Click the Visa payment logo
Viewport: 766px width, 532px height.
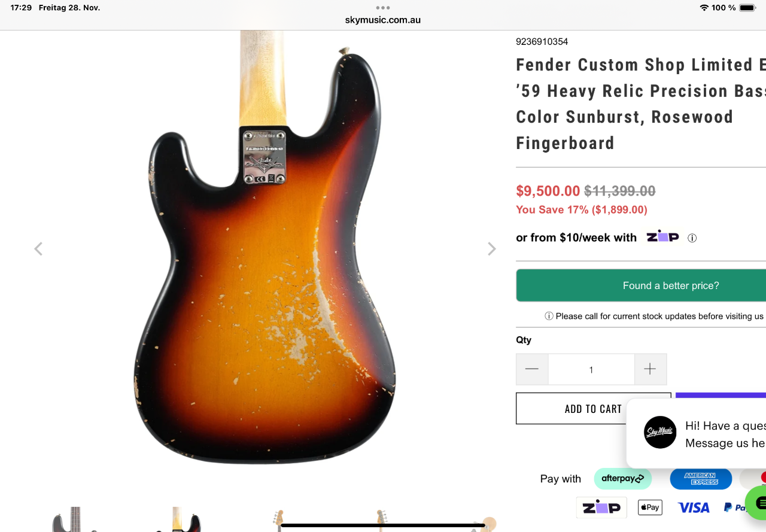(694, 507)
